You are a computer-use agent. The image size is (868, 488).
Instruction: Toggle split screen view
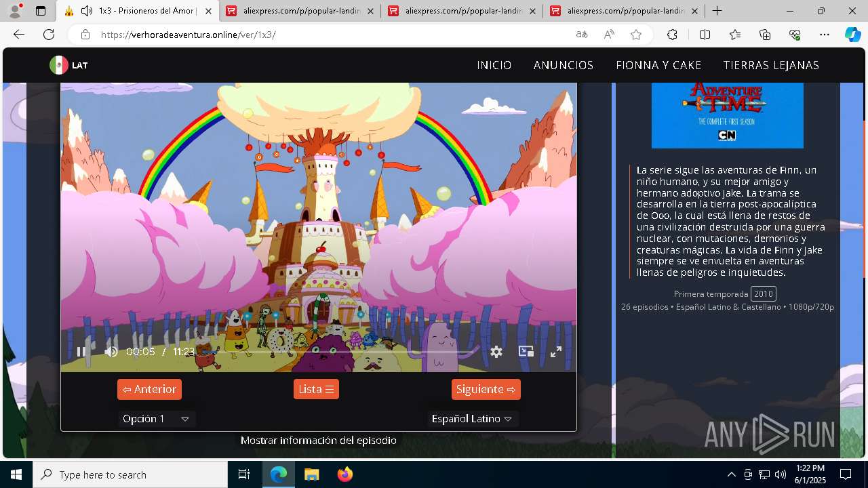pos(705,35)
